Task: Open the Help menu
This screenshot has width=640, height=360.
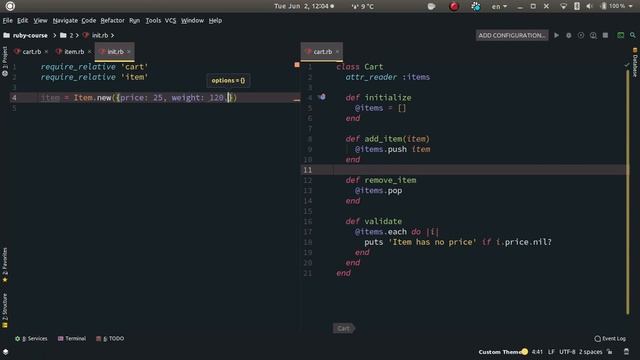Action: tap(215, 20)
